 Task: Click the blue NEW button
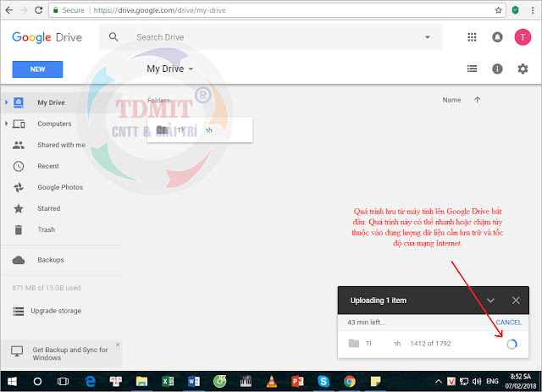(x=37, y=69)
